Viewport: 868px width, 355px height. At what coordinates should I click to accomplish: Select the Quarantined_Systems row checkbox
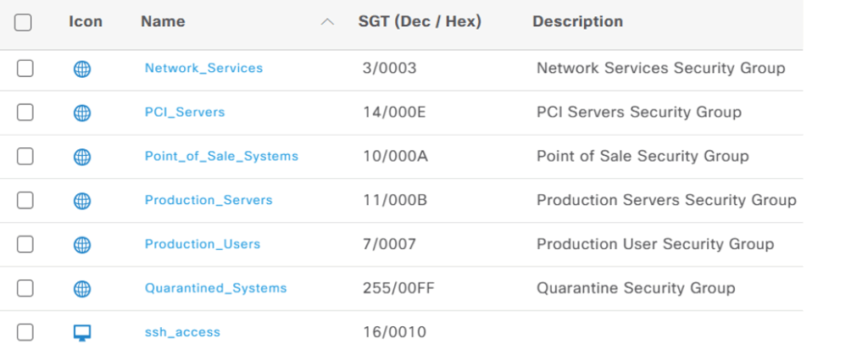pos(25,289)
